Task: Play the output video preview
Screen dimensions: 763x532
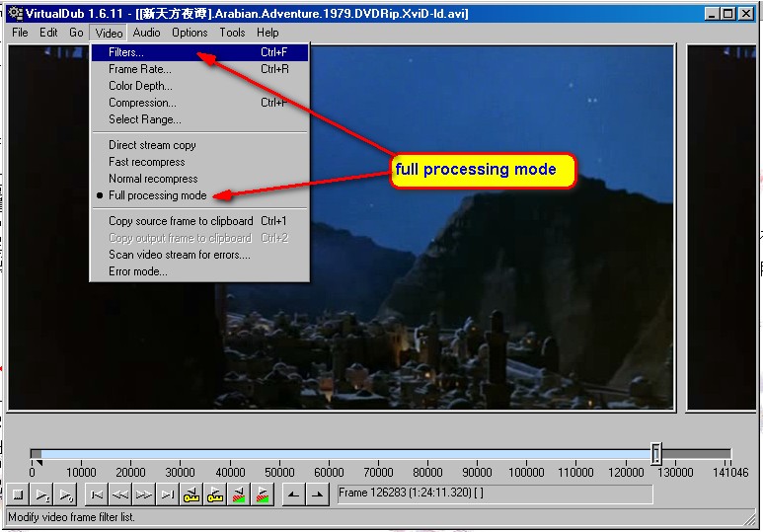Action: coord(66,494)
